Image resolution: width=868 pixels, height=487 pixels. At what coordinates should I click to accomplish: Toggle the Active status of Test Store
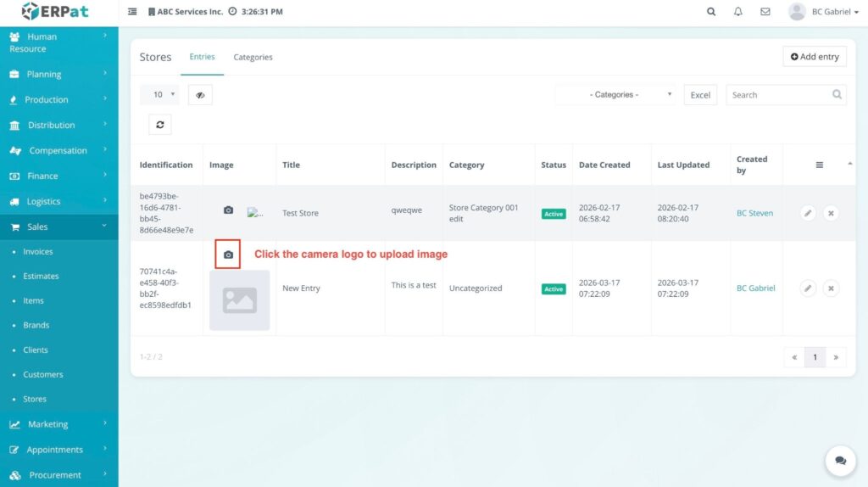(554, 214)
